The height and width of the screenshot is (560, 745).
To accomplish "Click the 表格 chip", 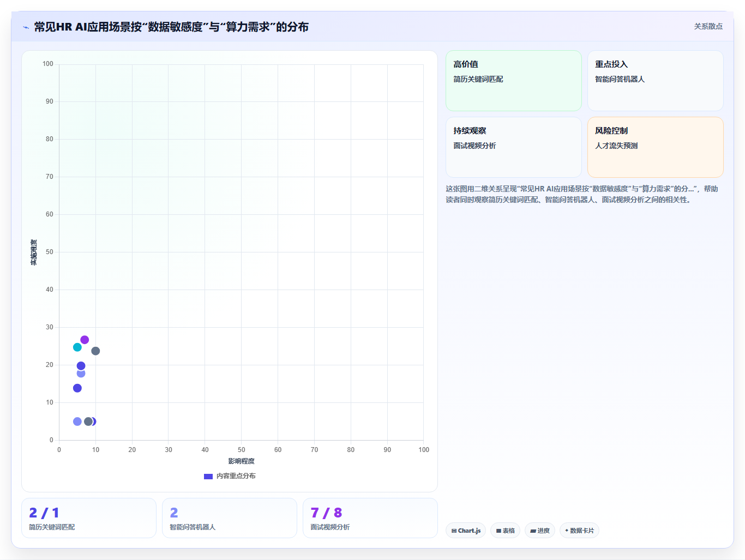I will 505,531.
